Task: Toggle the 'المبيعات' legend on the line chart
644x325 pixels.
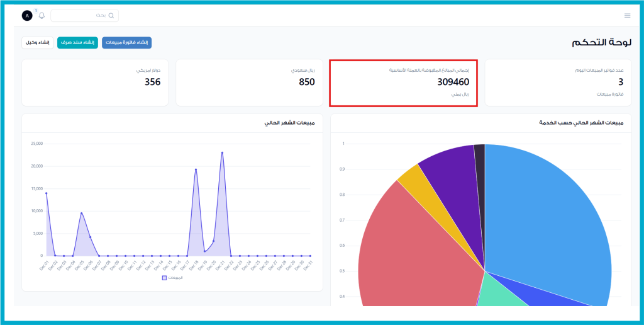Action: click(x=172, y=278)
